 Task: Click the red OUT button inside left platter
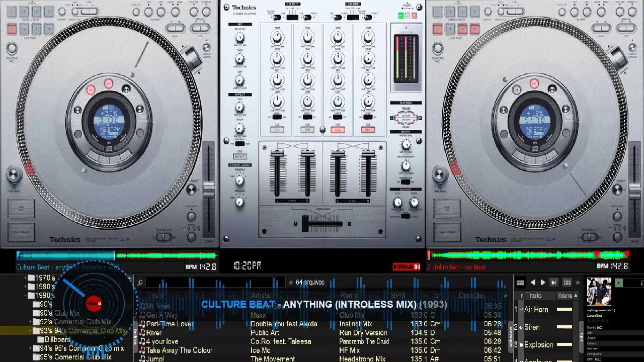(108, 83)
